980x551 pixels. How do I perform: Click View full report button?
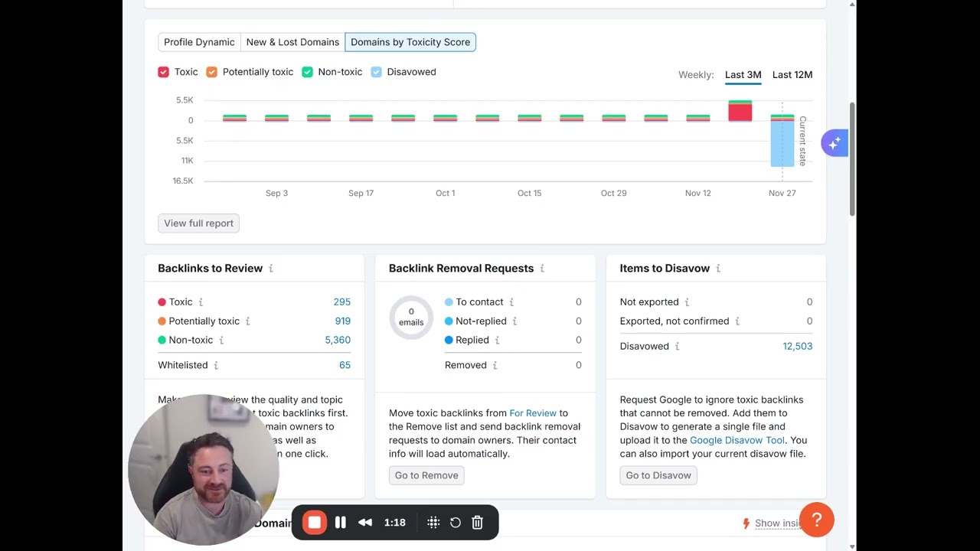point(198,223)
